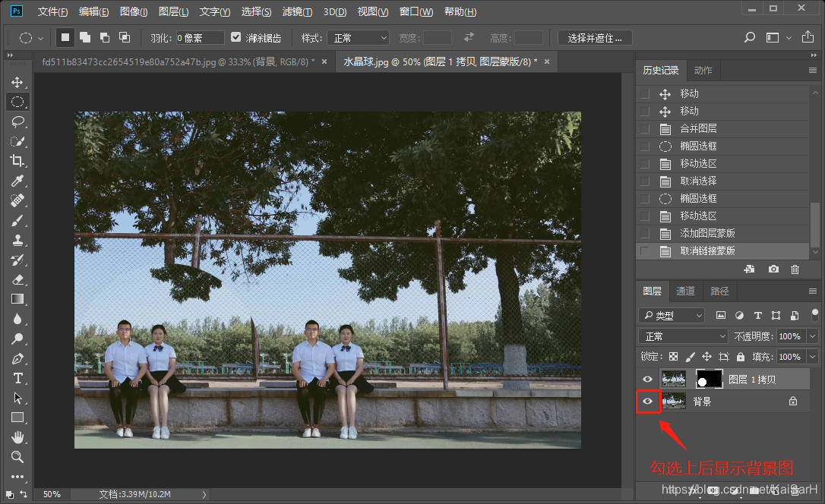Click Subtract from selection mode button
This screenshot has width=825, height=504.
105,37
